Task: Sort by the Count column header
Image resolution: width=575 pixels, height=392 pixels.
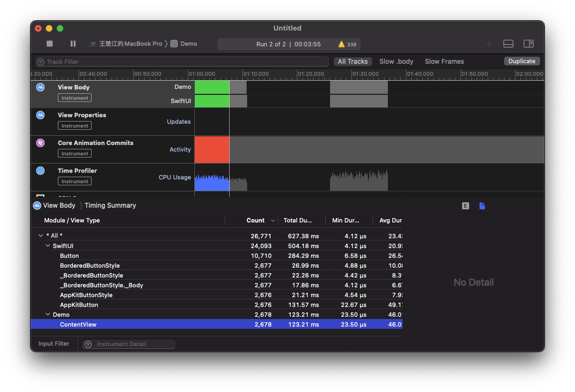Action: tap(255, 220)
